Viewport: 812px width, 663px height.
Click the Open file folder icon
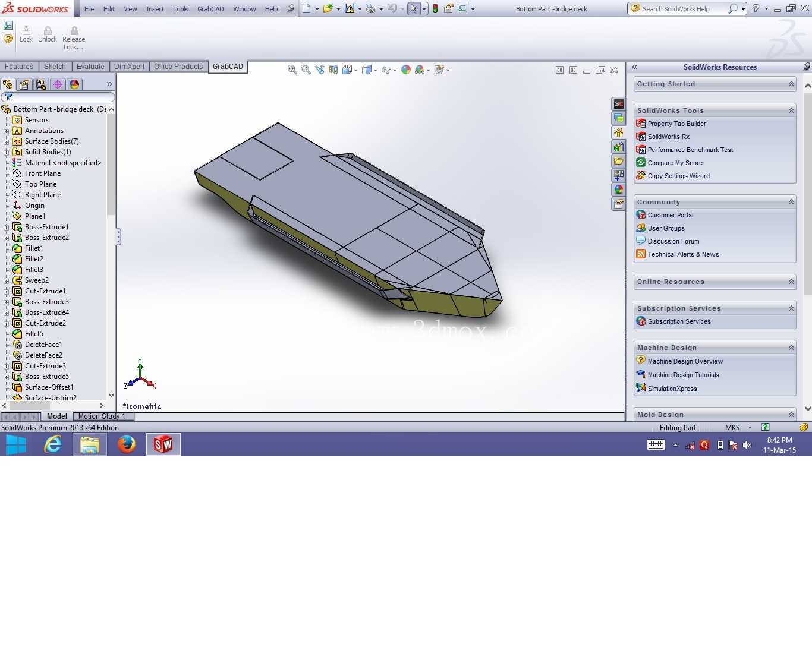(x=327, y=8)
